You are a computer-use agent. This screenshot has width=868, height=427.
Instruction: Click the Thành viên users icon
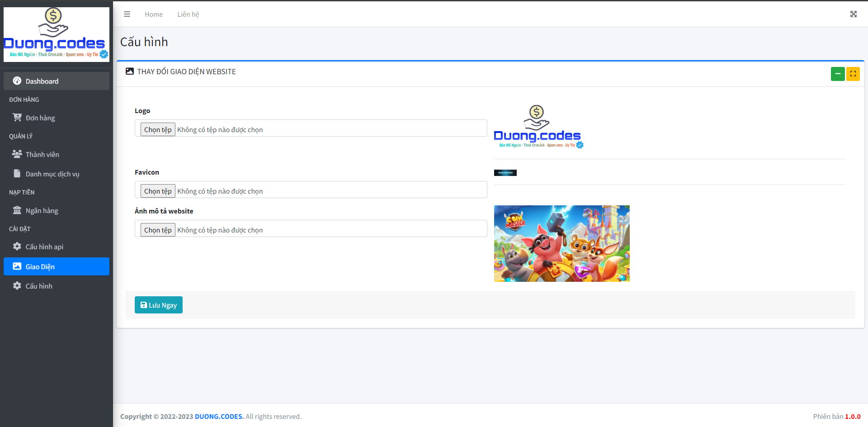coord(17,154)
